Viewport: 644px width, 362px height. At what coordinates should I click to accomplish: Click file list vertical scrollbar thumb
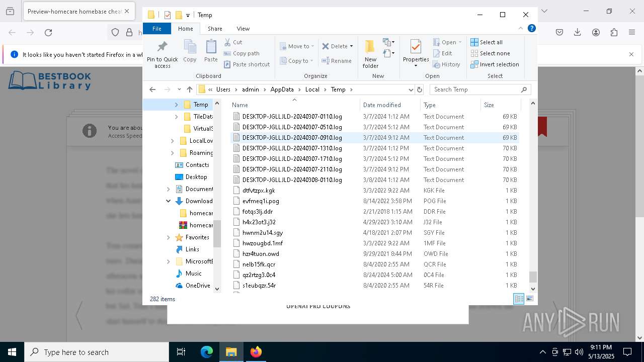point(533,277)
